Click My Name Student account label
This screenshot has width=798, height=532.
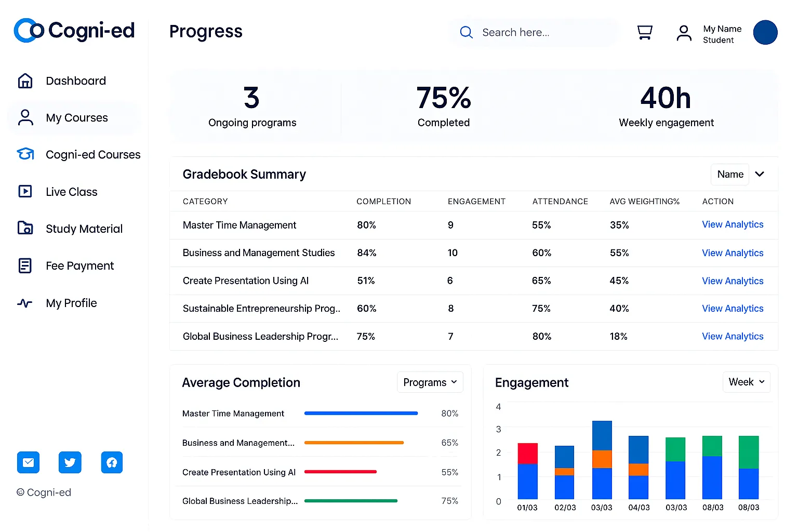722,34
